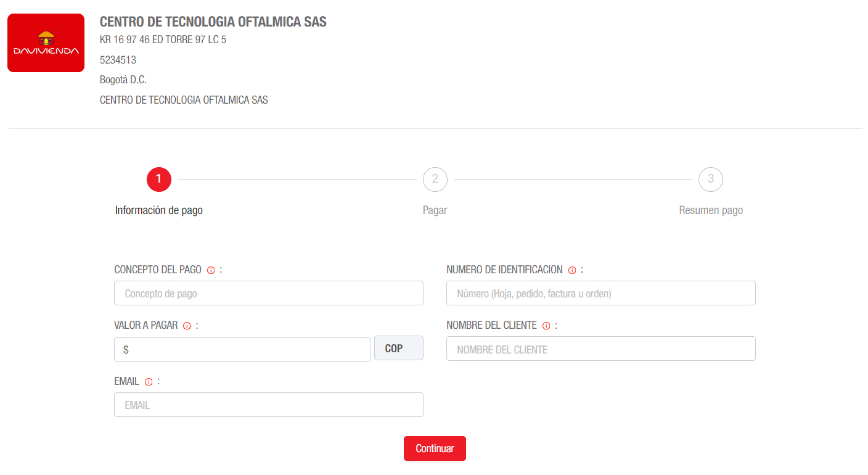Focus the Número de identificación field
The image size is (868, 475).
click(601, 293)
